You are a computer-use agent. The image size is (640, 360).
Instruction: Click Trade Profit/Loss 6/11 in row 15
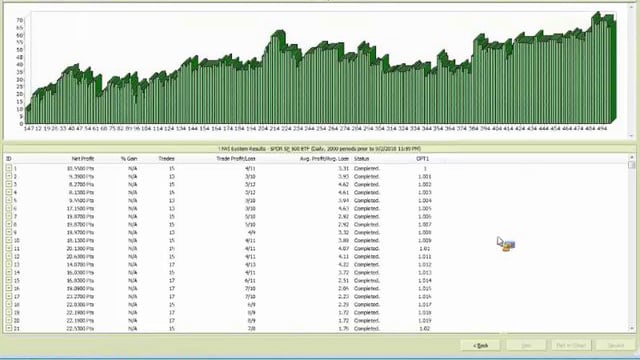coord(250,280)
